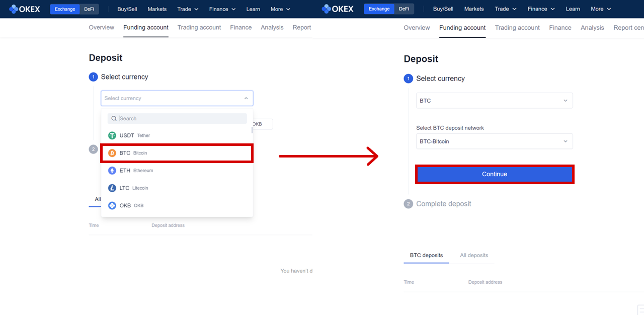
Task: Choose ETH Ethereum from currency list
Action: coord(177,171)
